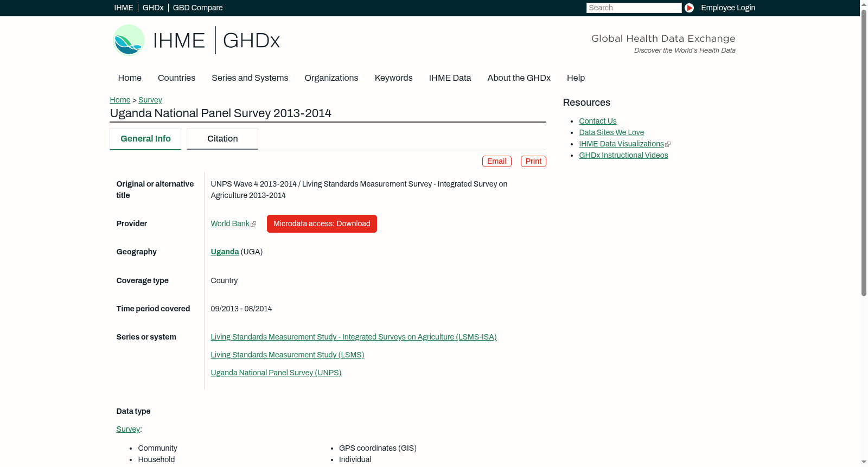This screenshot has width=868, height=467.
Task: Open IHME link in top bar
Action: (x=124, y=8)
